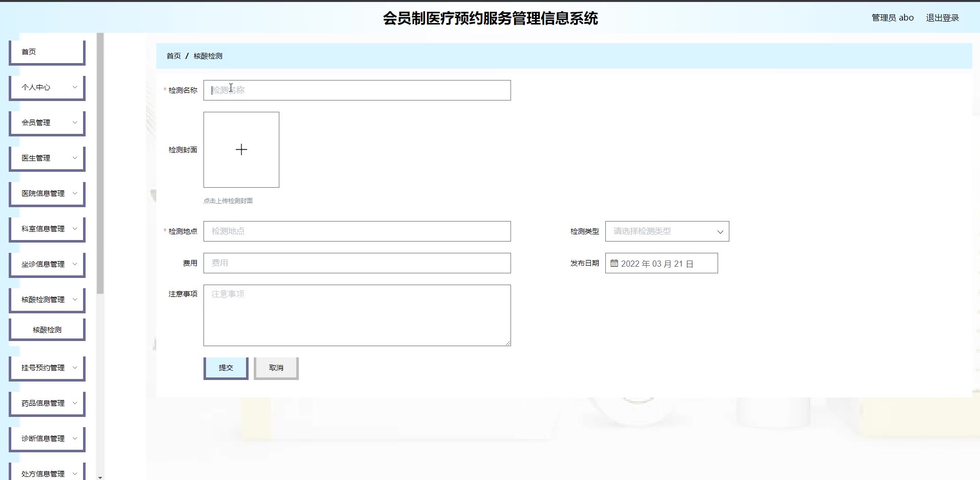This screenshot has width=980, height=480.
Task: Click the plus icon to upload 检测封面
Action: click(x=241, y=150)
